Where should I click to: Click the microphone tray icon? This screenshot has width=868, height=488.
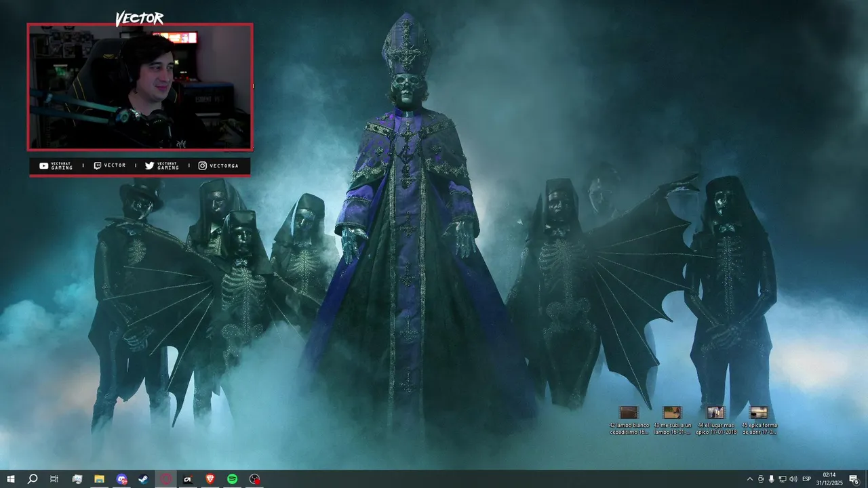pyautogui.click(x=771, y=479)
